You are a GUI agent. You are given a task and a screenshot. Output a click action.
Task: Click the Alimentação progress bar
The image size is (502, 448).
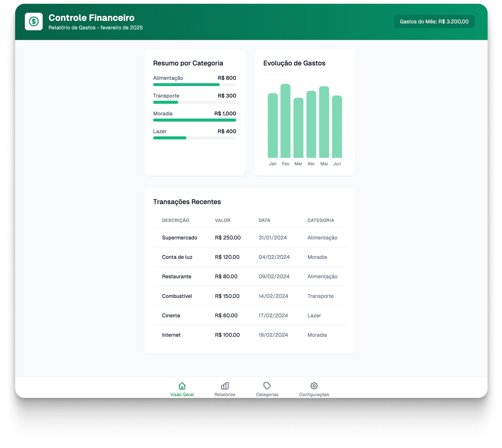(x=194, y=84)
